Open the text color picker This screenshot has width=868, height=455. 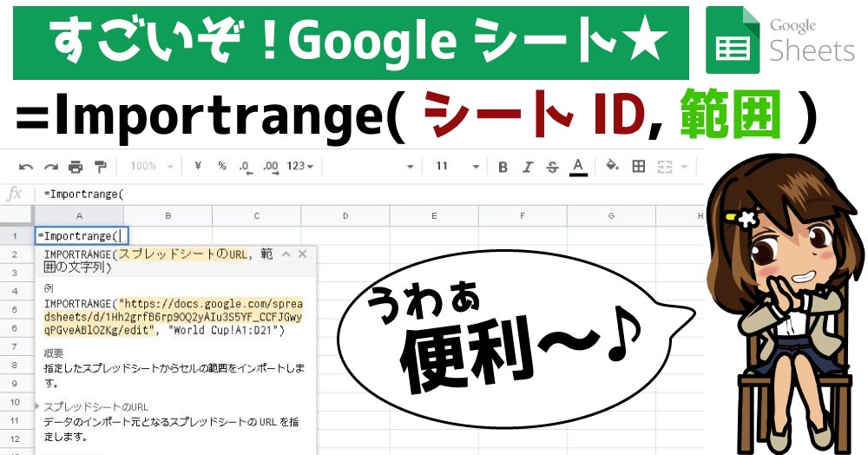578,167
